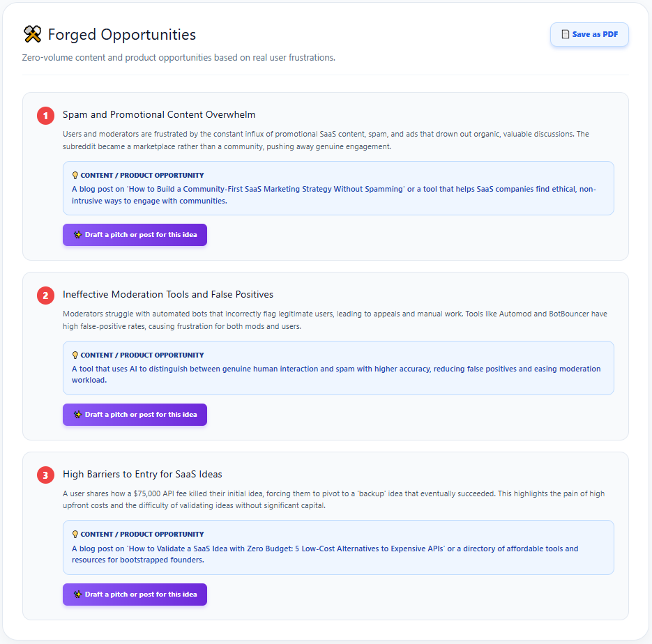Draft a pitch for the Moderation Tools idea
The height and width of the screenshot is (644, 652).
(x=135, y=415)
